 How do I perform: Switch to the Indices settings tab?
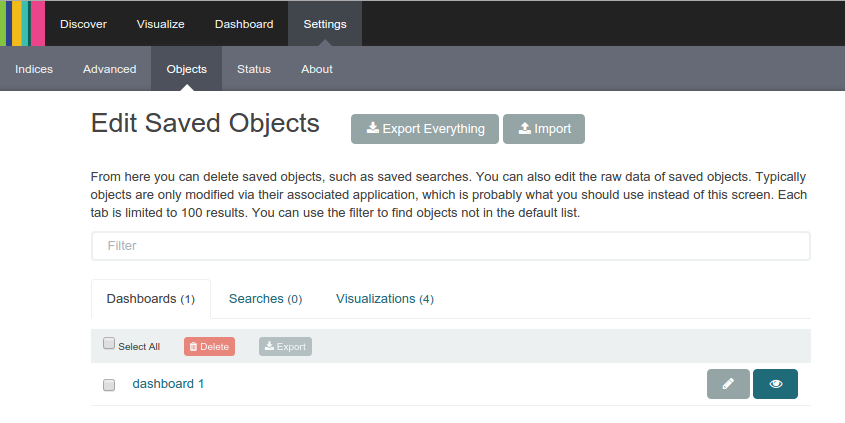click(34, 68)
